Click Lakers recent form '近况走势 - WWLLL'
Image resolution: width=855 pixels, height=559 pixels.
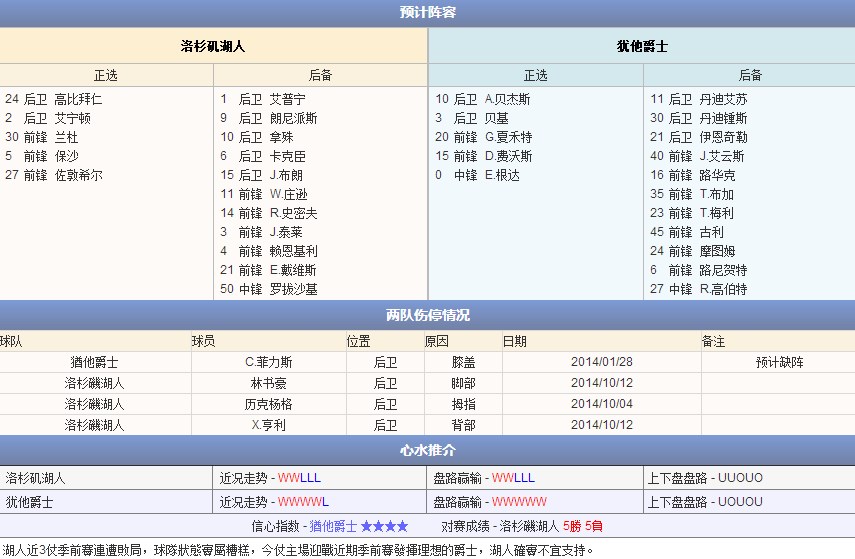click(x=270, y=478)
